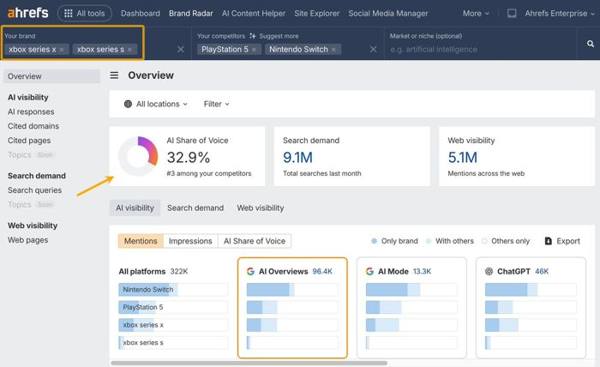Remove the xbox series x brand tag

coord(62,50)
